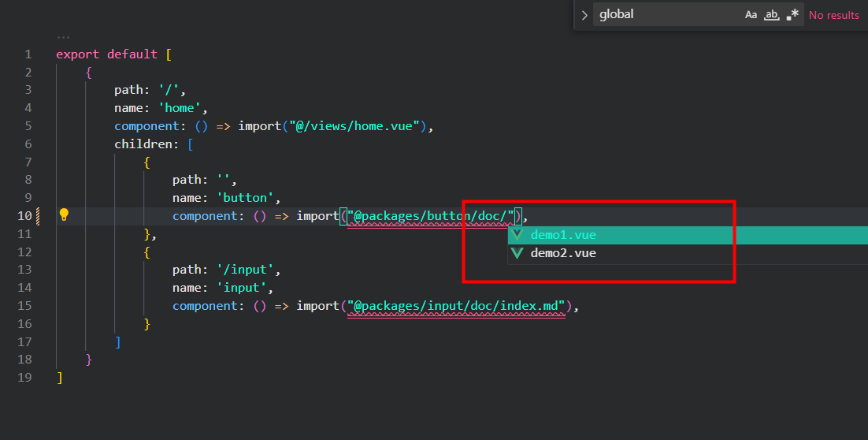868x440 pixels.
Task: Click line number 15 in gutter
Action: [x=24, y=305]
